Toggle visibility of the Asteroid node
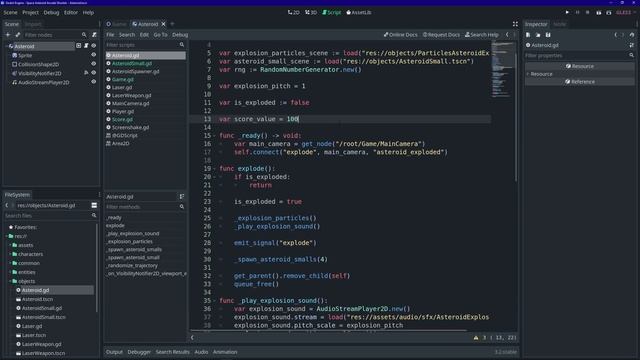Screen dimensions: 640x360 [94, 46]
